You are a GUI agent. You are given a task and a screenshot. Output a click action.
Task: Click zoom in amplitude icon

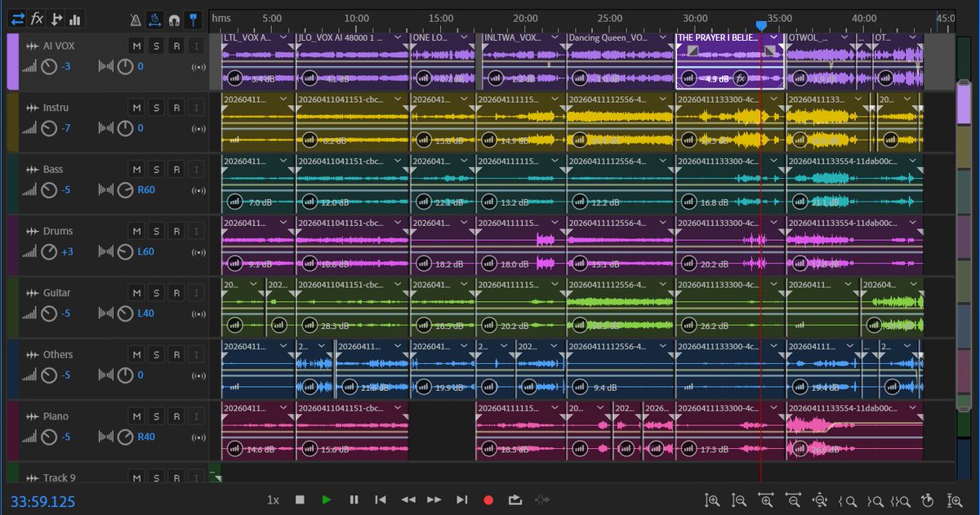712,500
